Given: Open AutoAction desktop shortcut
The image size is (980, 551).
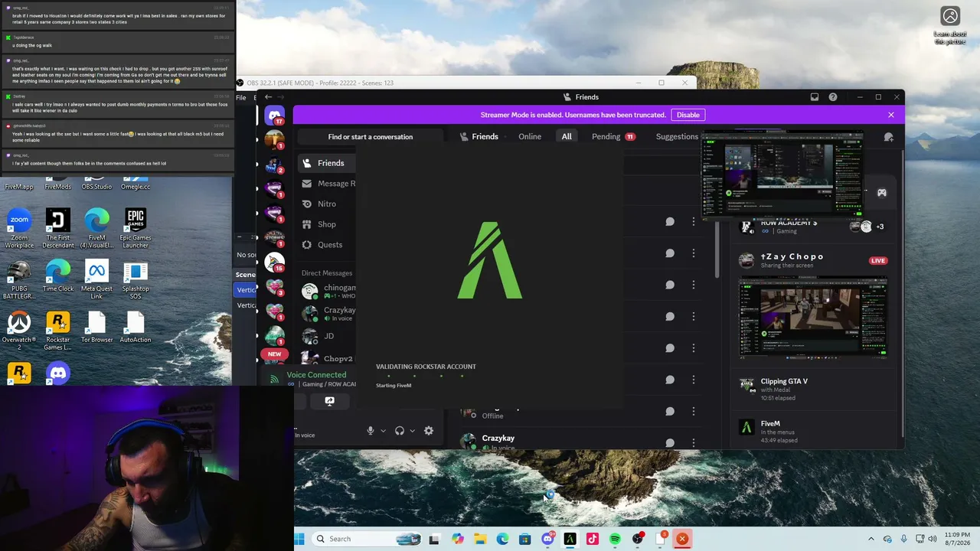Looking at the screenshot, I should point(136,328).
